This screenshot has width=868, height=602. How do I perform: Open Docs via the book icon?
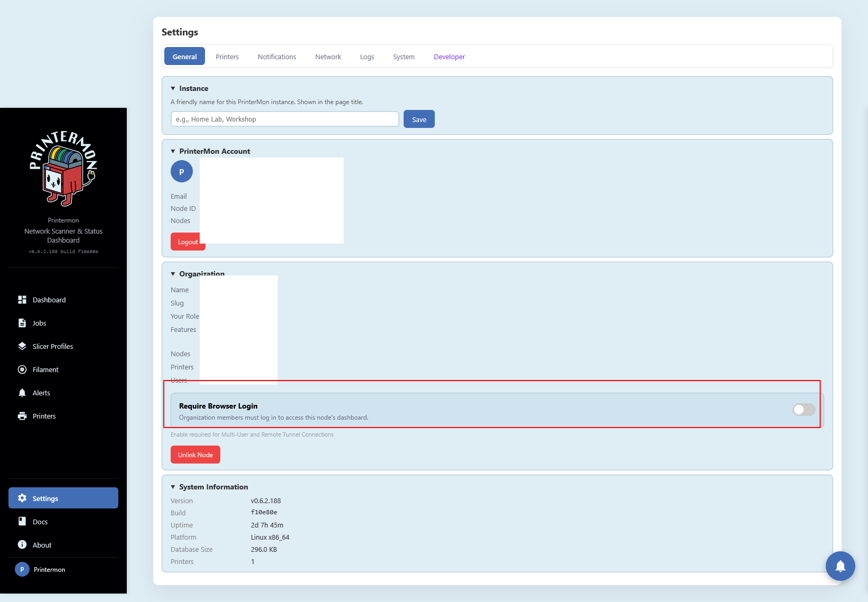[x=22, y=522]
